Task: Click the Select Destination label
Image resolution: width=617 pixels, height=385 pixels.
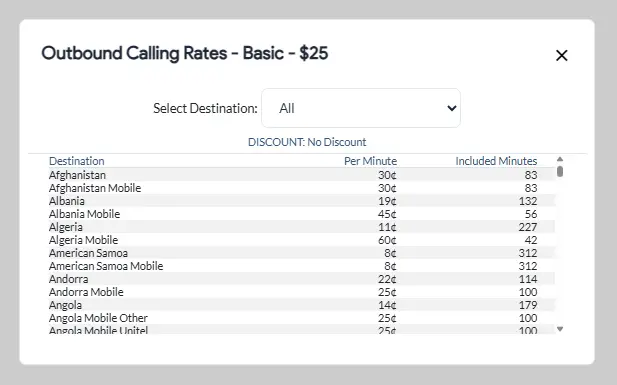Action: tap(205, 108)
